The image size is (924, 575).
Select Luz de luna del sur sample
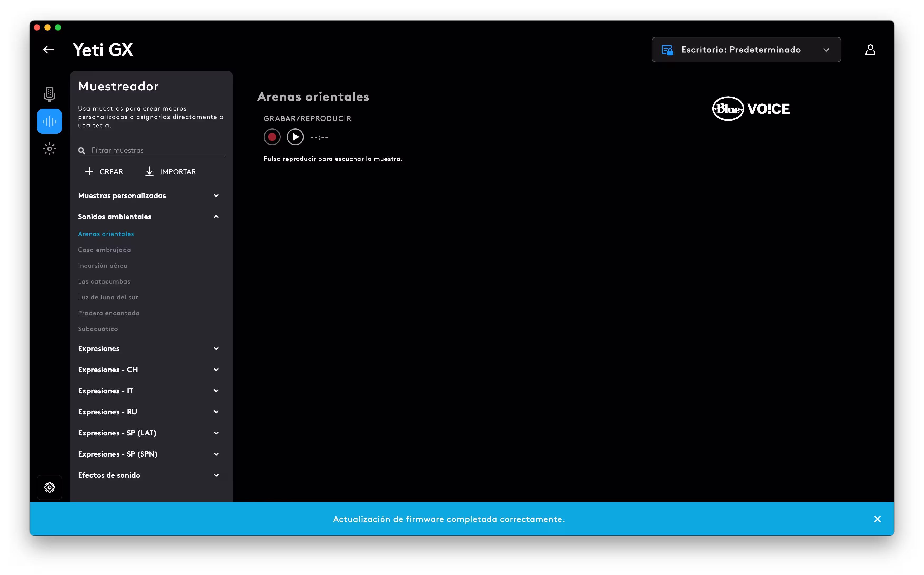(x=108, y=297)
